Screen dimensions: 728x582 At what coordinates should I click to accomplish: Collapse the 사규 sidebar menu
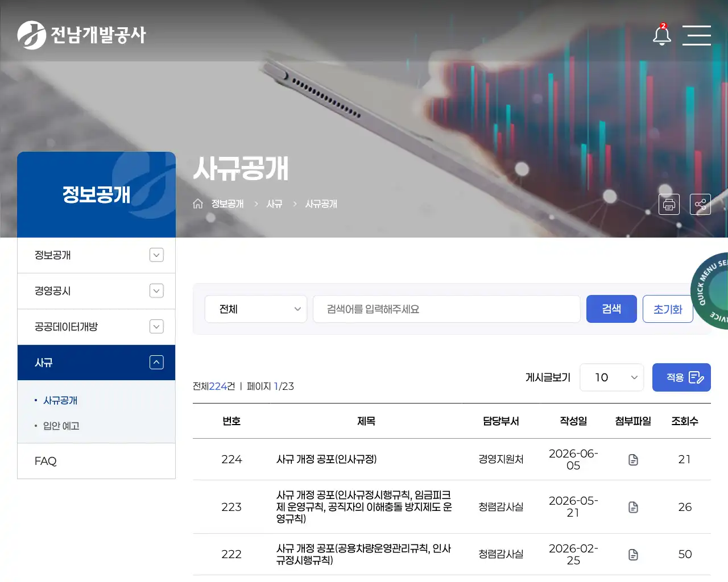[156, 363]
